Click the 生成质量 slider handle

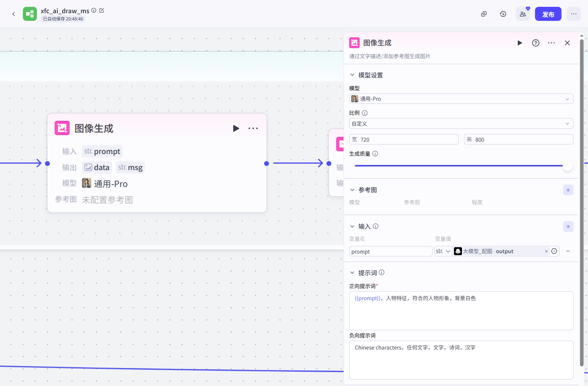[x=568, y=166]
